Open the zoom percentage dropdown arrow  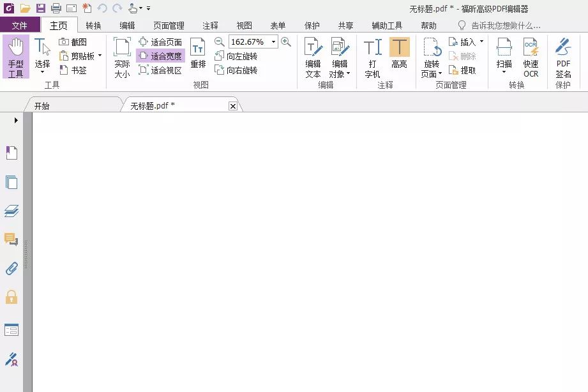(274, 41)
